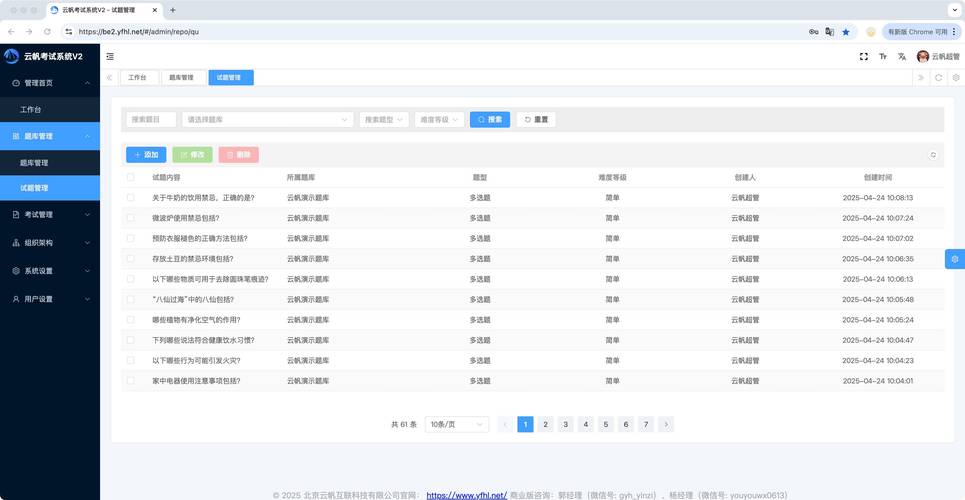The height and width of the screenshot is (500, 965).
Task: Click the language translation icon
Action: pyautogui.click(x=902, y=57)
